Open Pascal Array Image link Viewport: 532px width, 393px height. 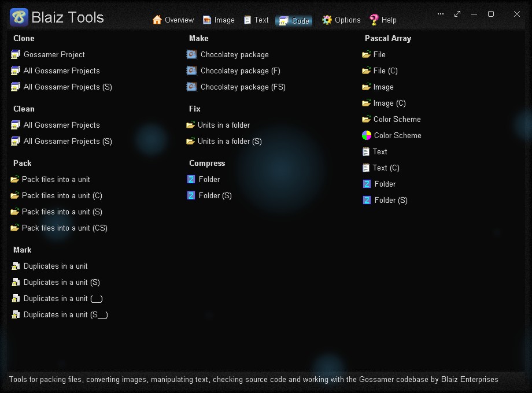coord(383,87)
